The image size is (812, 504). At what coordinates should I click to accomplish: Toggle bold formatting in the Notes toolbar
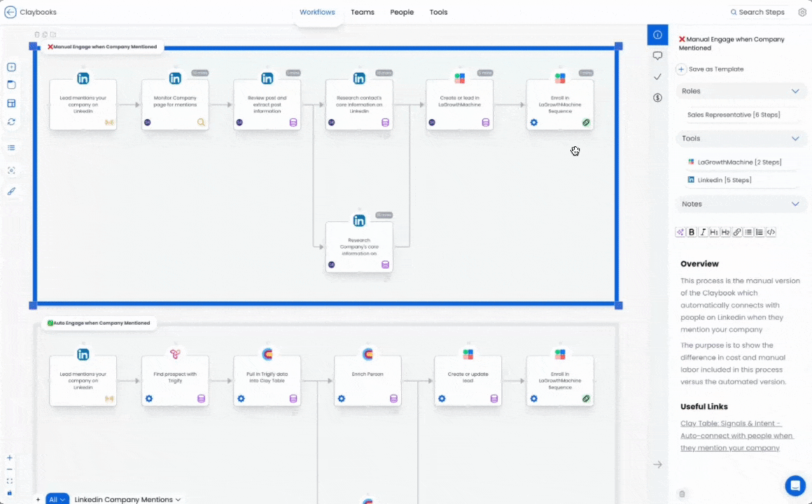[692, 232]
